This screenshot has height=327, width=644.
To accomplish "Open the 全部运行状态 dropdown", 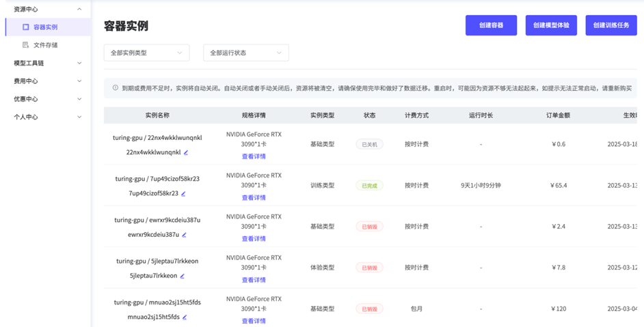I will point(246,53).
